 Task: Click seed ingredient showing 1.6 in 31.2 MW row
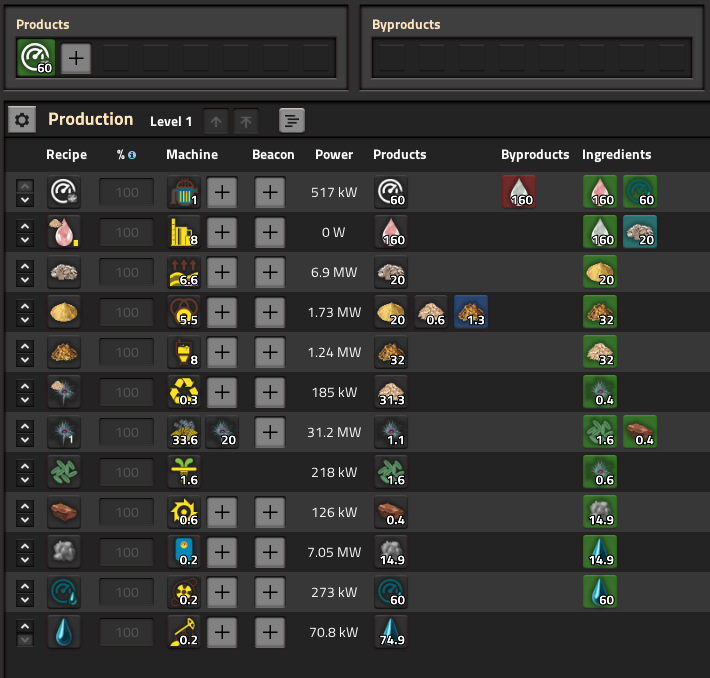click(600, 432)
